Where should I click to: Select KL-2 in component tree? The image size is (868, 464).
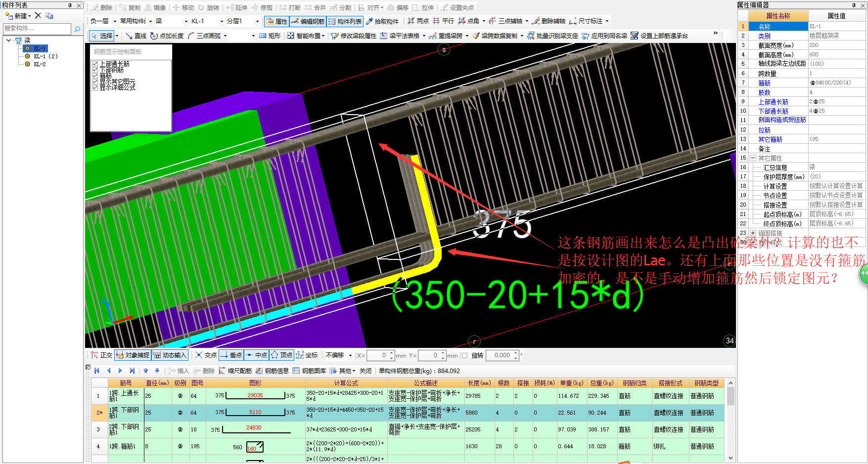click(x=40, y=64)
